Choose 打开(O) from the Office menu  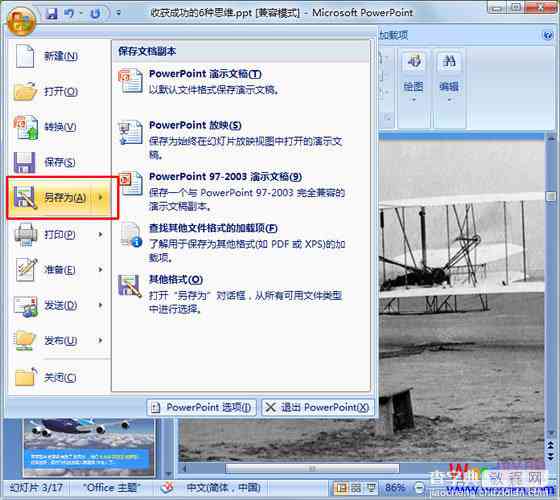59,91
